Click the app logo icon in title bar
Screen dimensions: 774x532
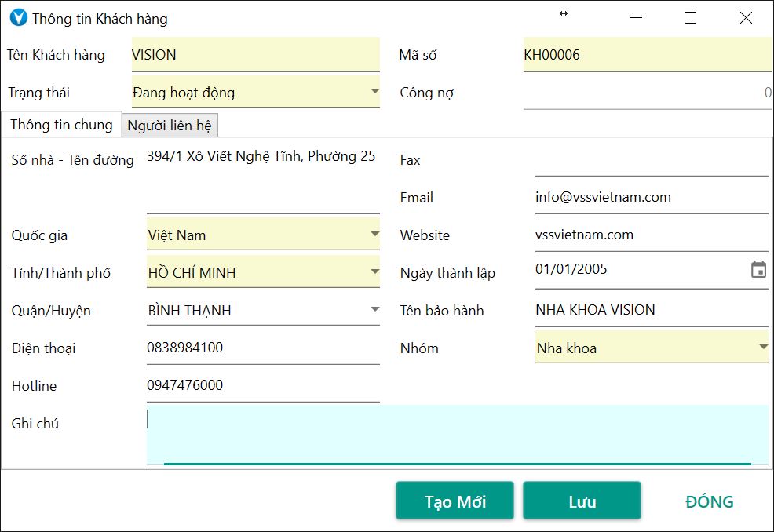(17, 18)
